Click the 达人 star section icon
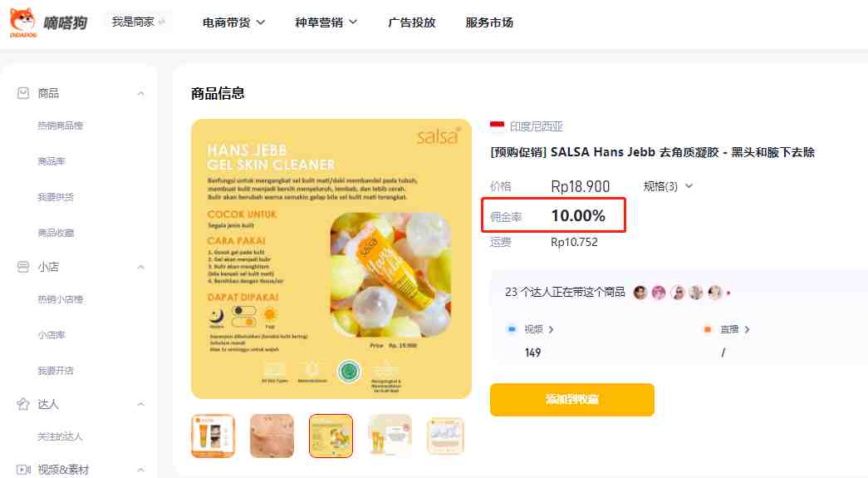The image size is (868, 478). click(23, 404)
